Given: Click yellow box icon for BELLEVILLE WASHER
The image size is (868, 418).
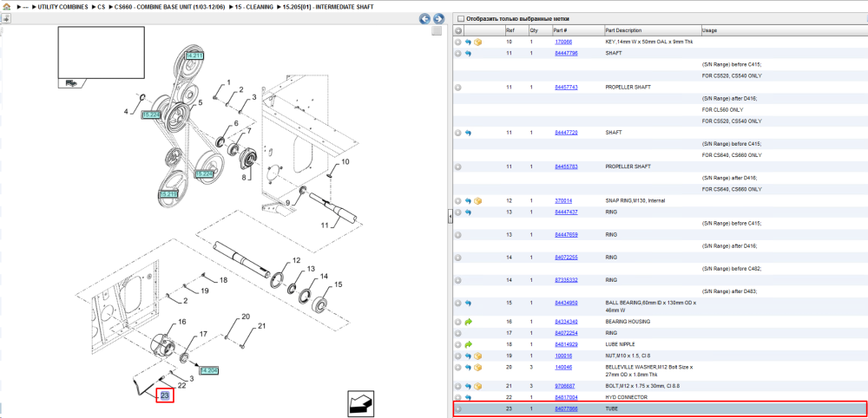Looking at the screenshot, I should 477,367.
